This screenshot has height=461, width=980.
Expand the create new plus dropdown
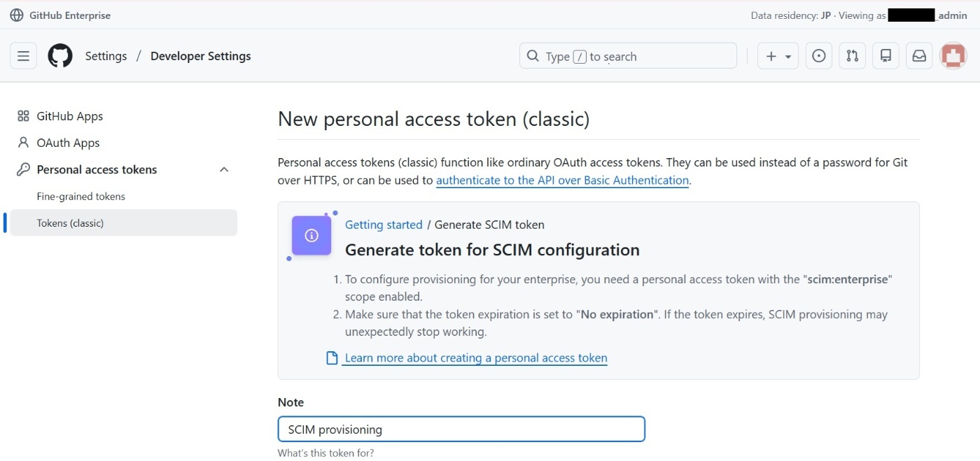pyautogui.click(x=778, y=56)
